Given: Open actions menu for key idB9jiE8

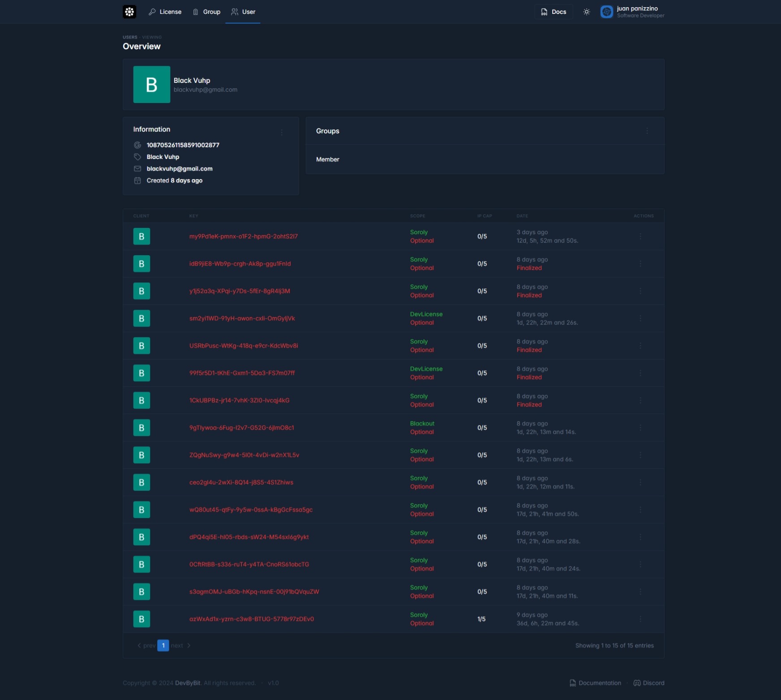Looking at the screenshot, I should pos(640,264).
